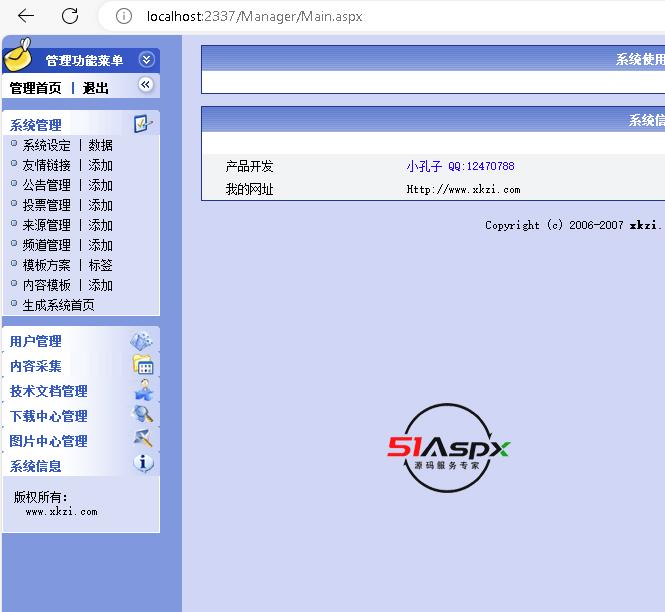Viewport: 665px width, 612px height.
Task: Click the 系统管理 section header
Action: (36, 125)
